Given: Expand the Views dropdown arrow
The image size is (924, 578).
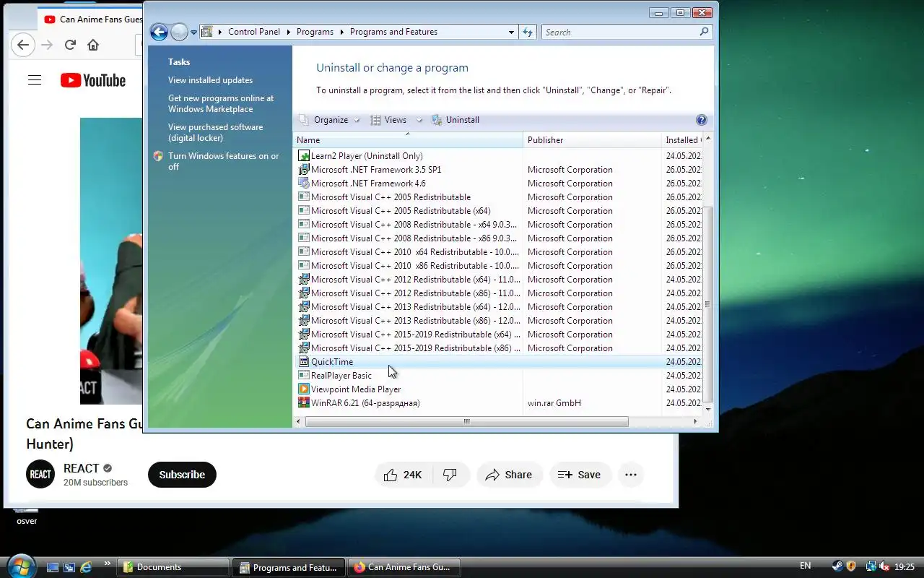Looking at the screenshot, I should [419, 121].
